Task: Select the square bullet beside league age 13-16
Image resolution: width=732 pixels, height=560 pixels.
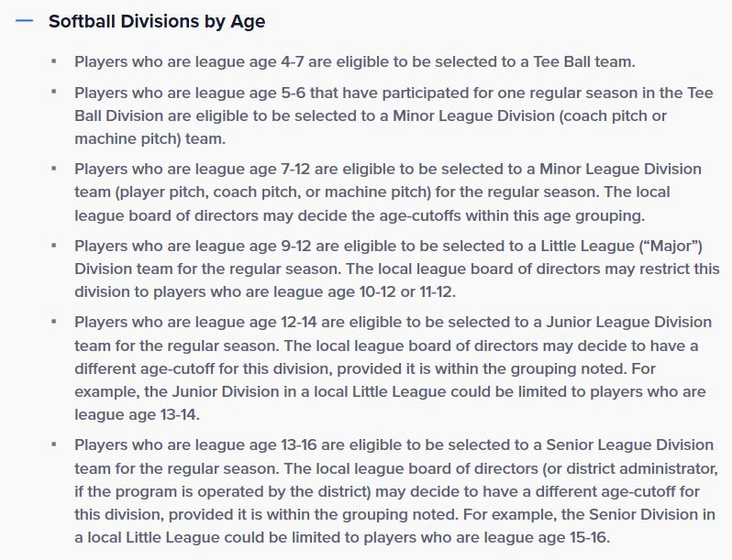Action: pos(54,445)
